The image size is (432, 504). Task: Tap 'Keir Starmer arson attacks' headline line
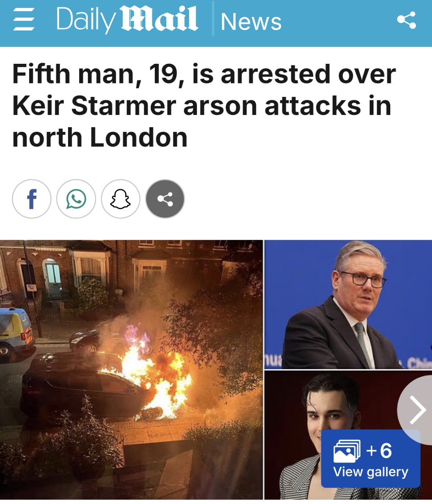tap(202, 106)
